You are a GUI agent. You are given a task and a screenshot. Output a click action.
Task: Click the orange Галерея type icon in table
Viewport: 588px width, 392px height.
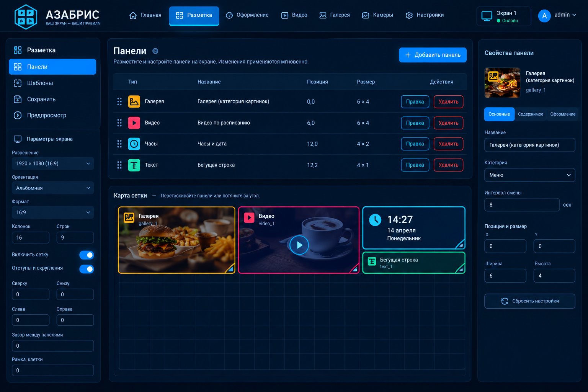tap(134, 101)
